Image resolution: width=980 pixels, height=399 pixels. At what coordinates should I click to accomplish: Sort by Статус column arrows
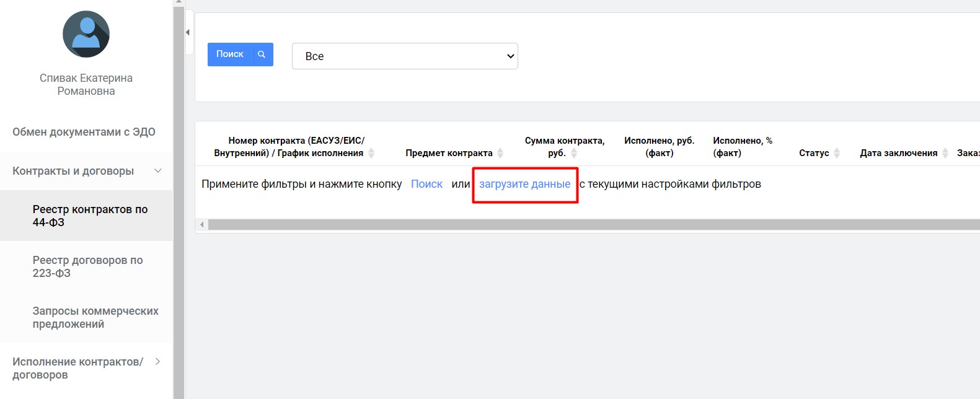pyautogui.click(x=837, y=153)
